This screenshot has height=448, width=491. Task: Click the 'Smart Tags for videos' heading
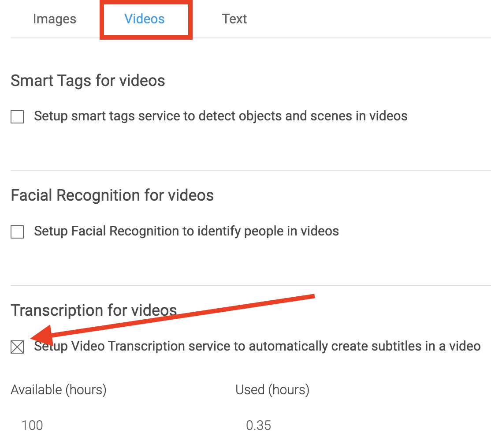[88, 81]
